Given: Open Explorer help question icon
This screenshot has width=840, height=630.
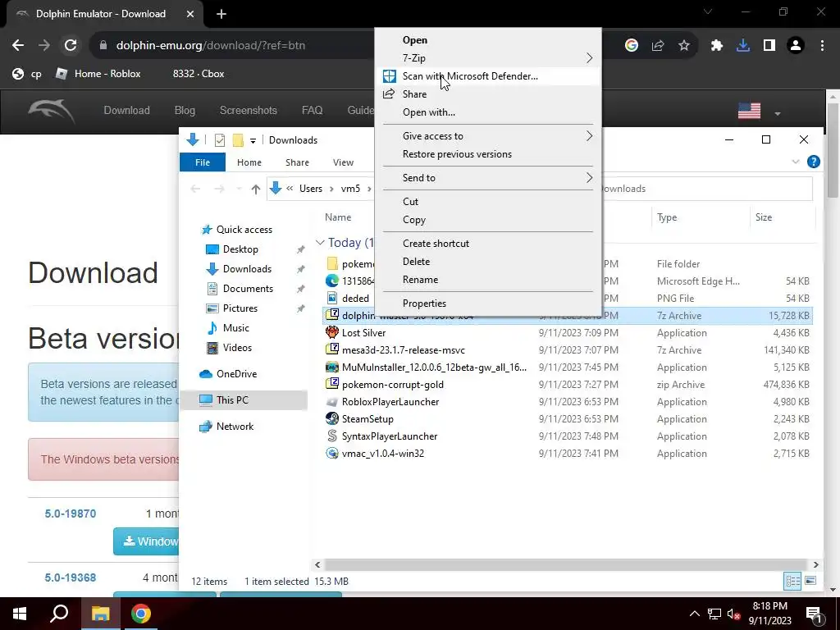Looking at the screenshot, I should pyautogui.click(x=813, y=162).
